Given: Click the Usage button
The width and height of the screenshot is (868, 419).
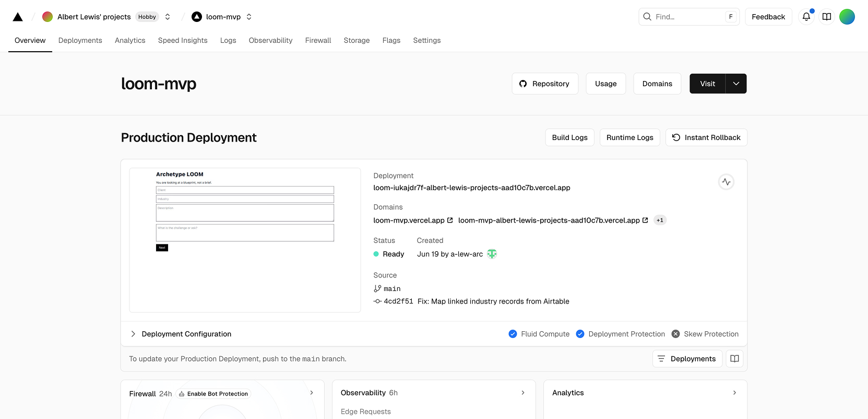Looking at the screenshot, I should click(x=606, y=84).
